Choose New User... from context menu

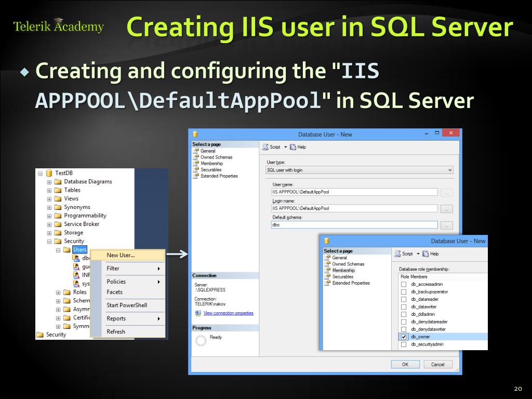pos(128,255)
